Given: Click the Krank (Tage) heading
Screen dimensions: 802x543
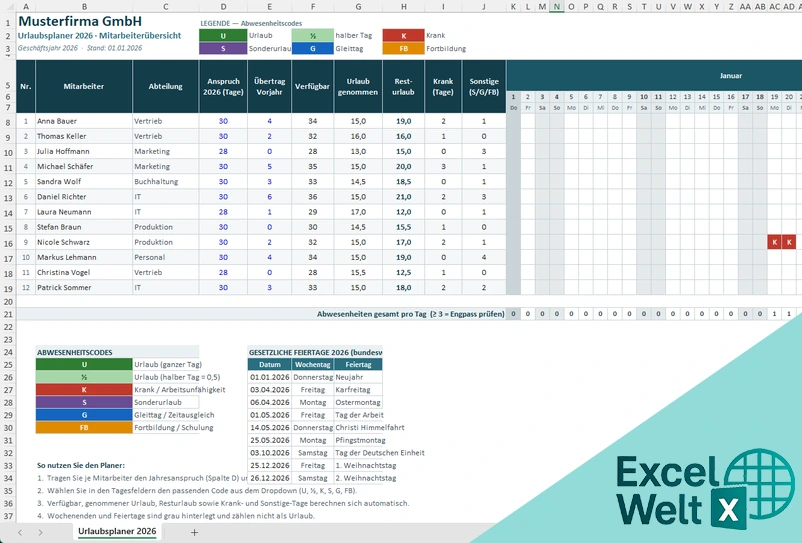Looking at the screenshot, I should pyautogui.click(x=443, y=86).
